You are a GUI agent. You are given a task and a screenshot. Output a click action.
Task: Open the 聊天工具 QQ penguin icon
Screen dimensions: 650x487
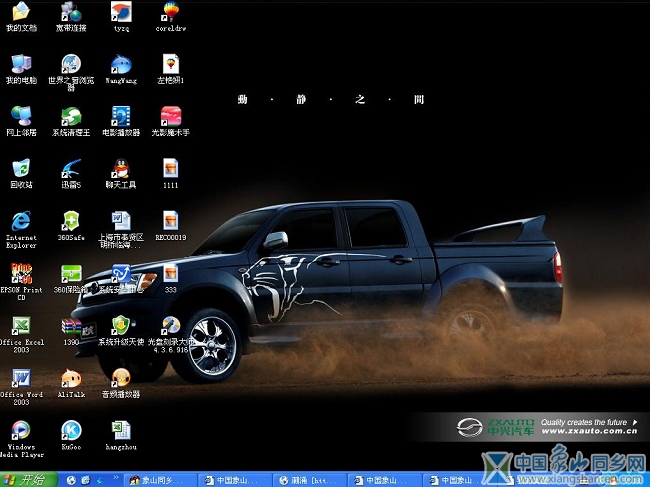(x=120, y=168)
